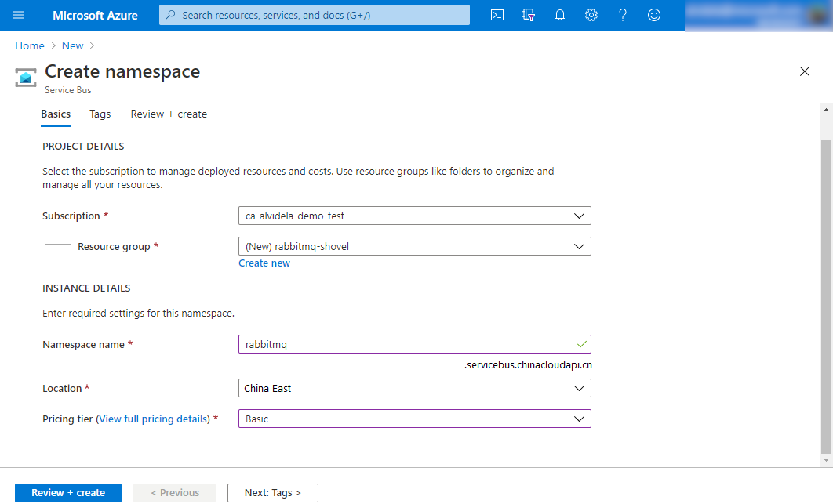Viewport: 833px width, 504px height.
Task: Click the feedback smiley icon
Action: pos(654,15)
